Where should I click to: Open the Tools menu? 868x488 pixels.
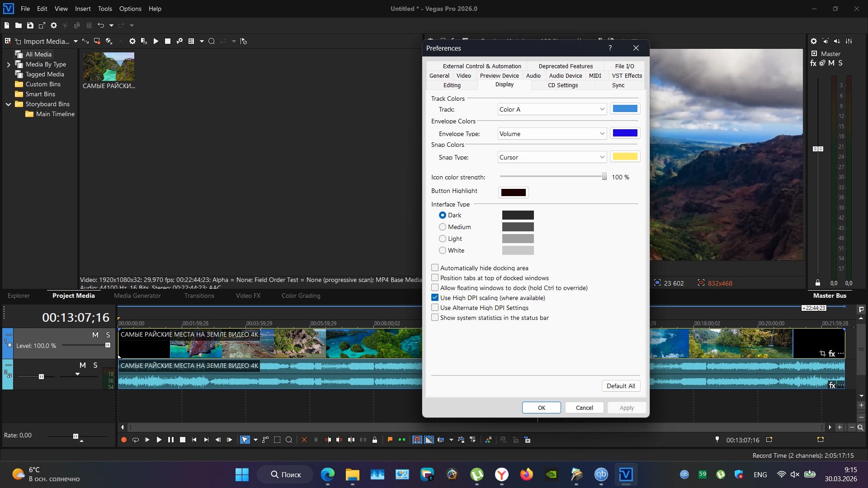point(105,9)
